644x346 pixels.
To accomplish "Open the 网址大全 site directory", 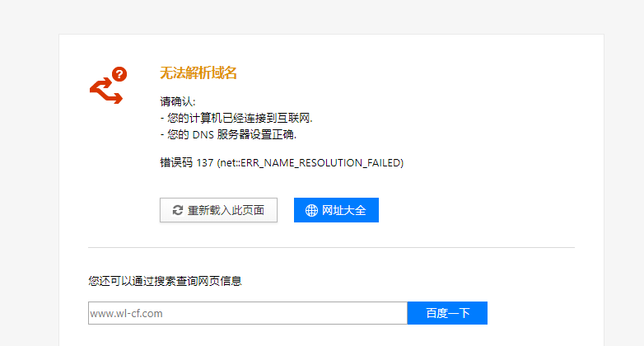I will pyautogui.click(x=336, y=210).
